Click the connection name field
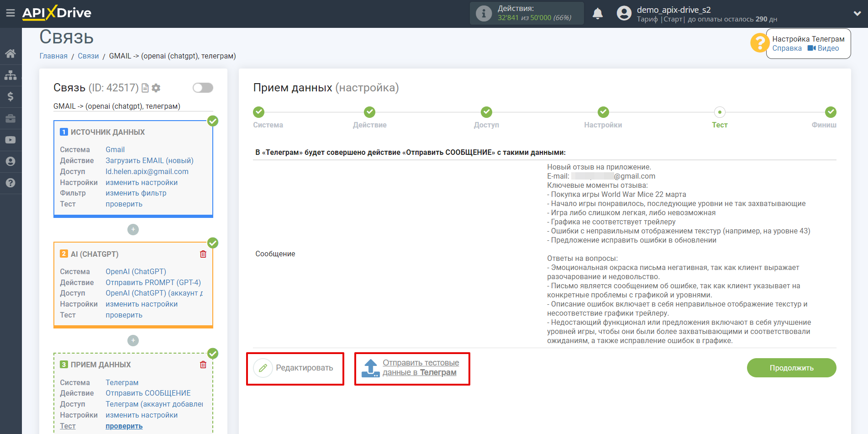 [133, 106]
